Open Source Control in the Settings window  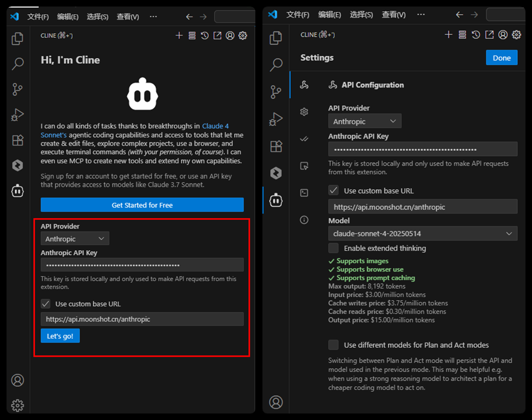click(276, 92)
